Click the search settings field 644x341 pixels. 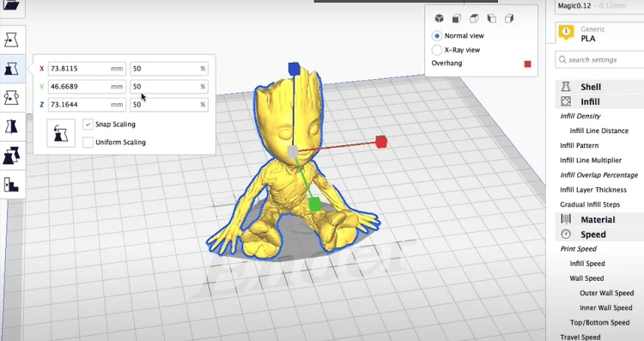(600, 59)
